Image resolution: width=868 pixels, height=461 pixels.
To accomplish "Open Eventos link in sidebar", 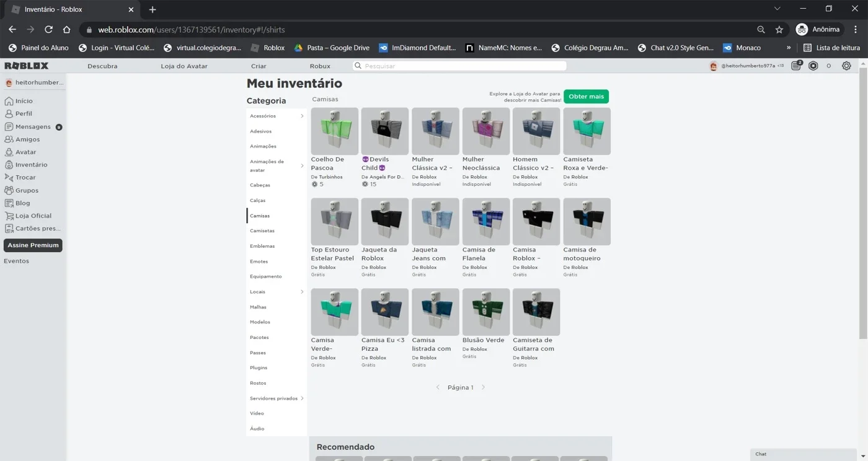I will point(17,261).
